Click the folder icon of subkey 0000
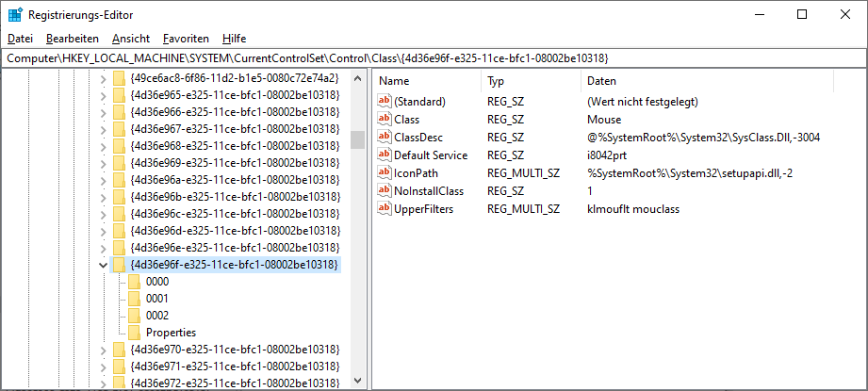 coord(133,282)
